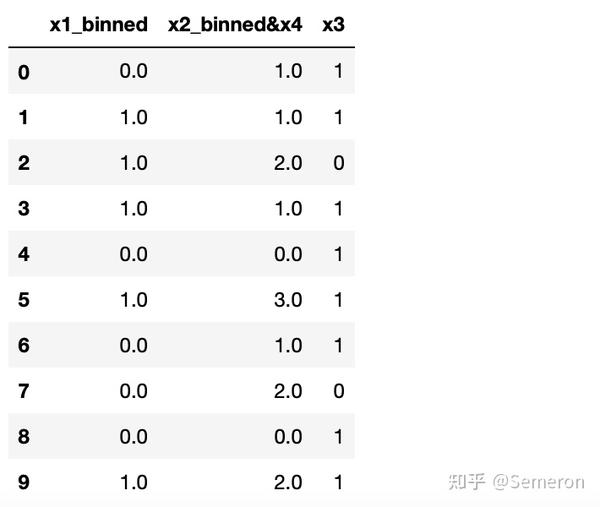Click the x1_binned column header
The image size is (600, 507).
98,25
